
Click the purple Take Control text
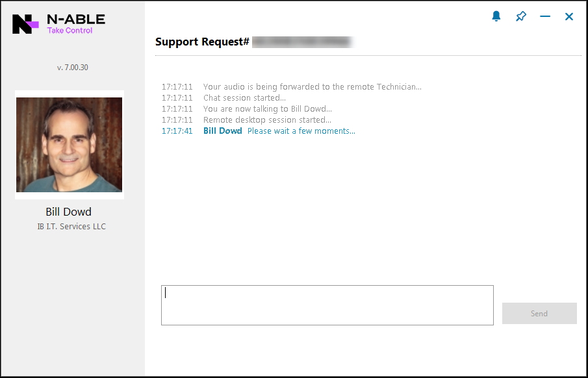tap(70, 31)
